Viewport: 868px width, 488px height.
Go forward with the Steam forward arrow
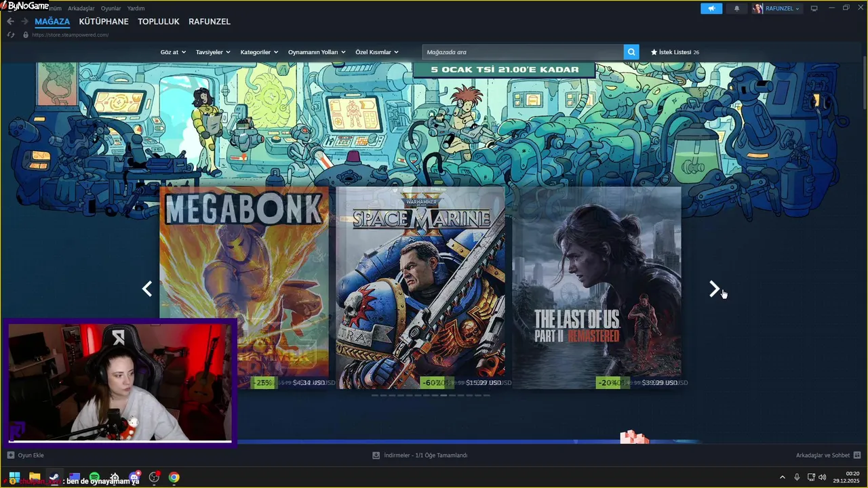(x=24, y=22)
